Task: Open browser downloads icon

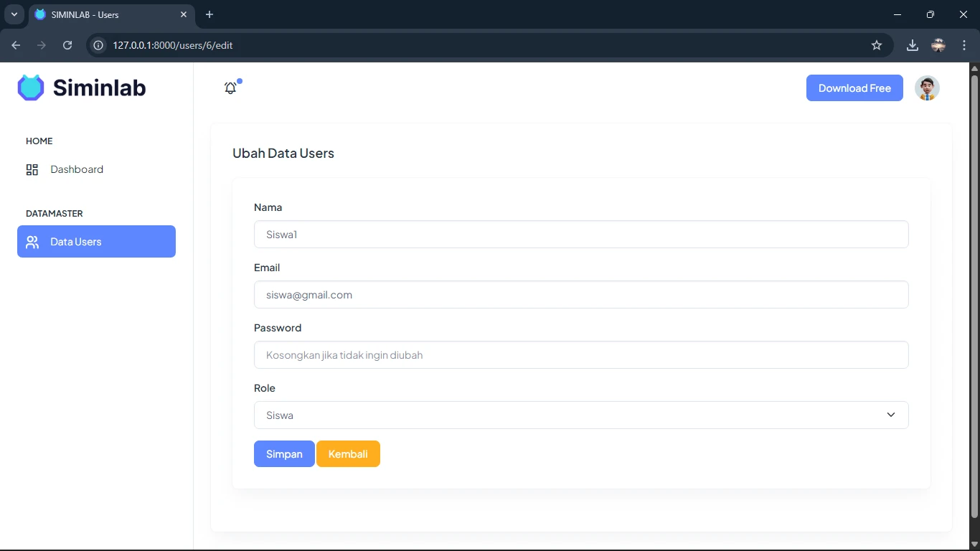Action: (x=912, y=45)
